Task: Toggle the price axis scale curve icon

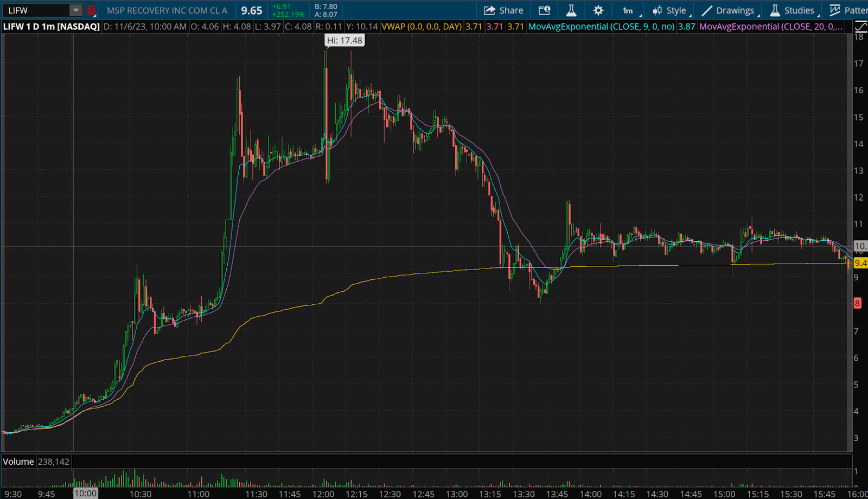Action: coord(860,26)
